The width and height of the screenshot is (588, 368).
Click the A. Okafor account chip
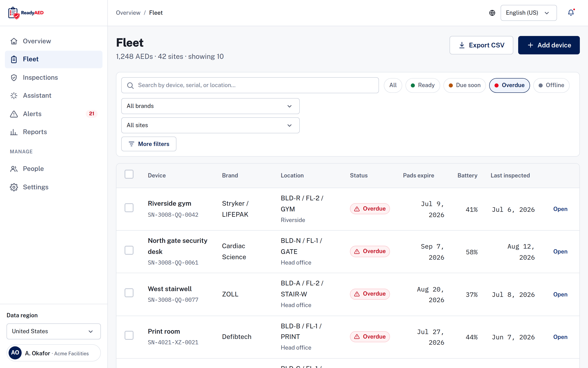(54, 353)
